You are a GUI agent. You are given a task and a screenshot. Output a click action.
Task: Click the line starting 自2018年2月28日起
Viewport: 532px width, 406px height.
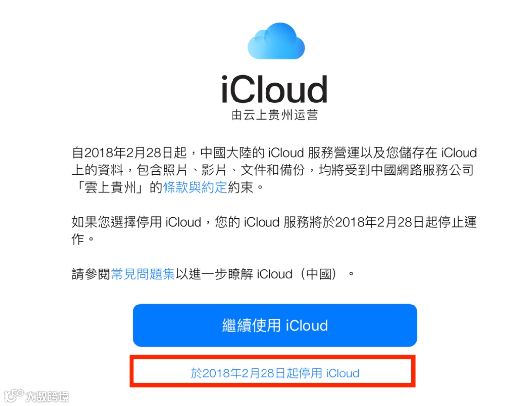coord(274,153)
